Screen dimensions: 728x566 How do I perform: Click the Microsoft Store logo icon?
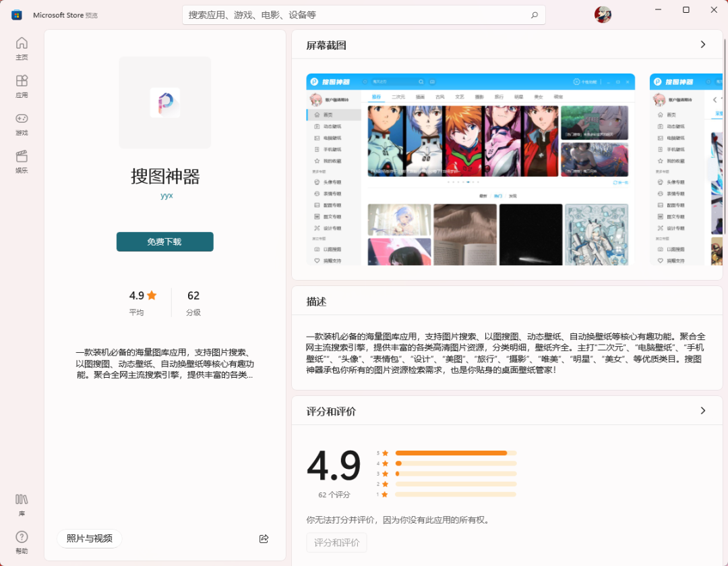click(x=17, y=15)
